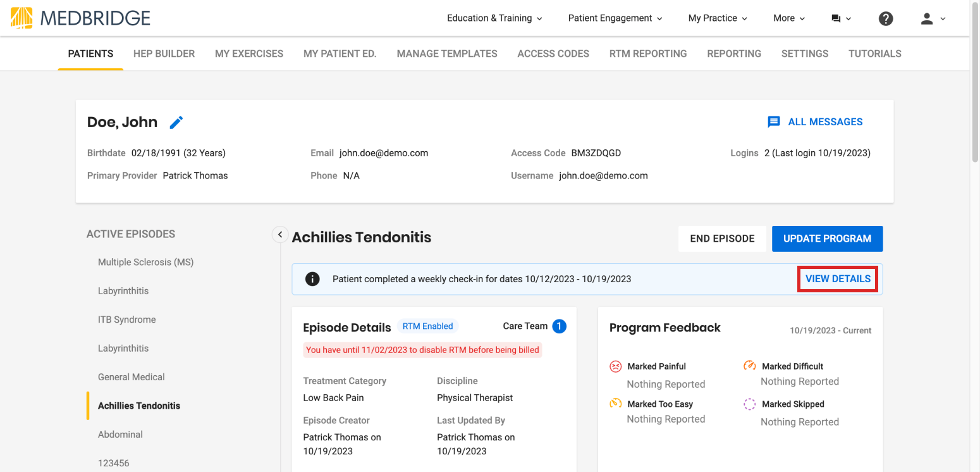Click the Marked Skipped dashed circle icon
Image resolution: width=980 pixels, height=472 pixels.
coord(750,404)
